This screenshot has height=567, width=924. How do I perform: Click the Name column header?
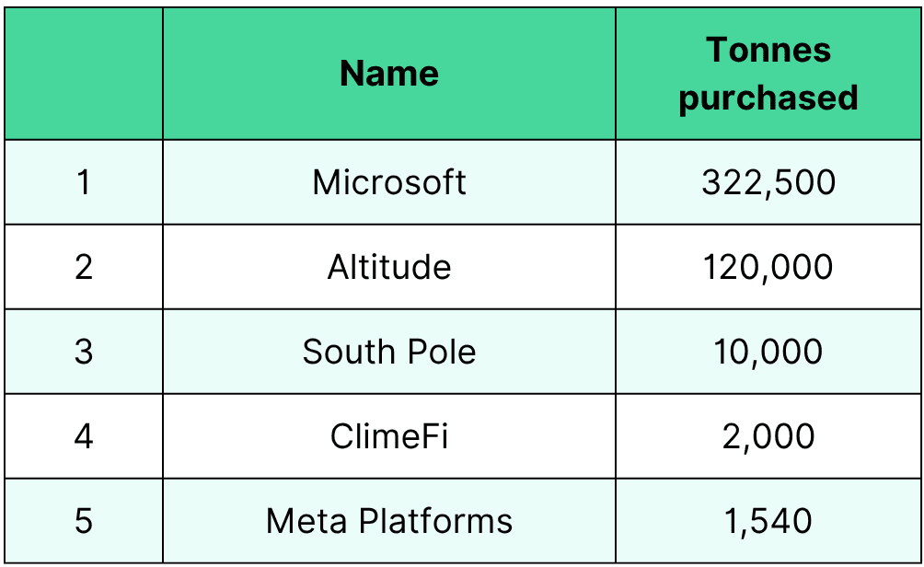pos(389,74)
